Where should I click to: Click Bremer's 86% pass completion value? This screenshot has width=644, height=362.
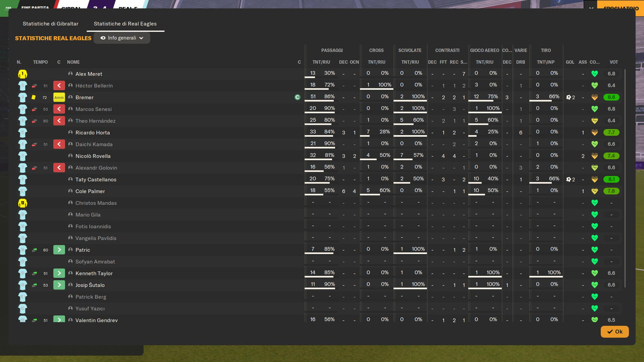[330, 97]
